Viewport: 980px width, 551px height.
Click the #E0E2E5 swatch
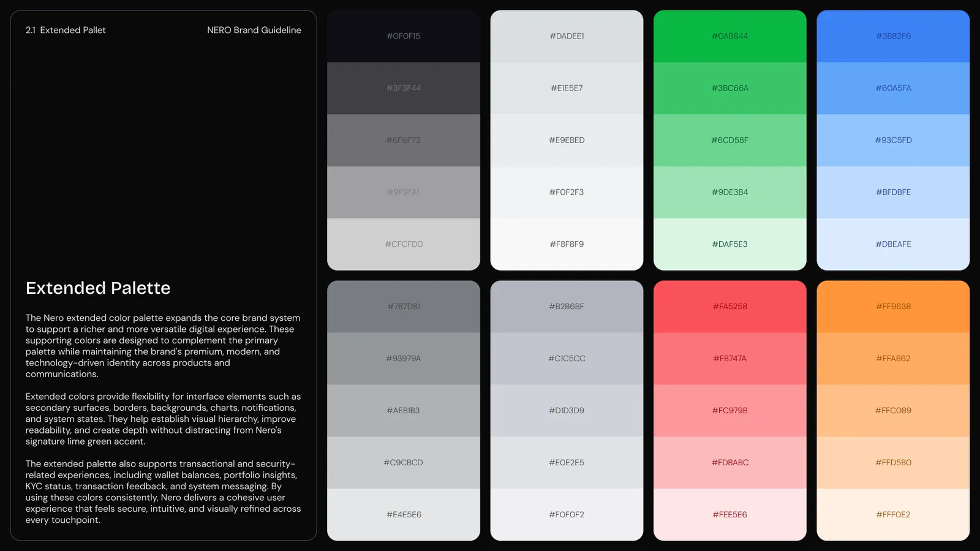(x=567, y=463)
